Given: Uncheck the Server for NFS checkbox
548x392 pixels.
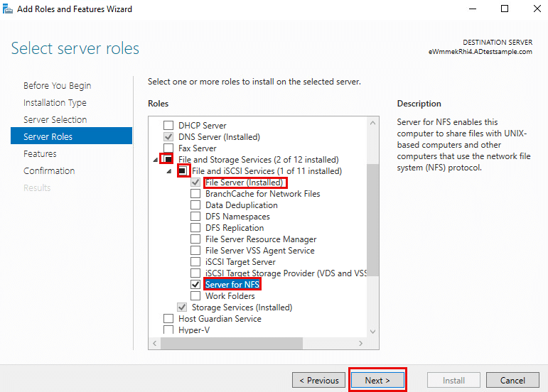Looking at the screenshot, I should tap(195, 285).
